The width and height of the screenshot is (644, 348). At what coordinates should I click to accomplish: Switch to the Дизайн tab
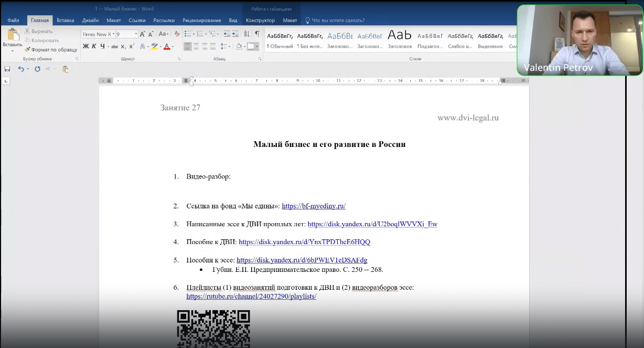pyautogui.click(x=90, y=20)
